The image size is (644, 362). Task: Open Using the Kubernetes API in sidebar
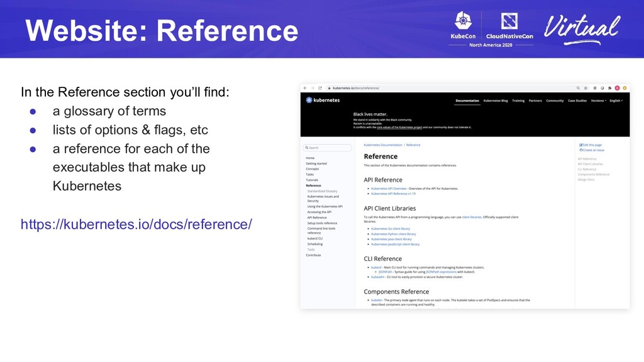click(x=325, y=206)
